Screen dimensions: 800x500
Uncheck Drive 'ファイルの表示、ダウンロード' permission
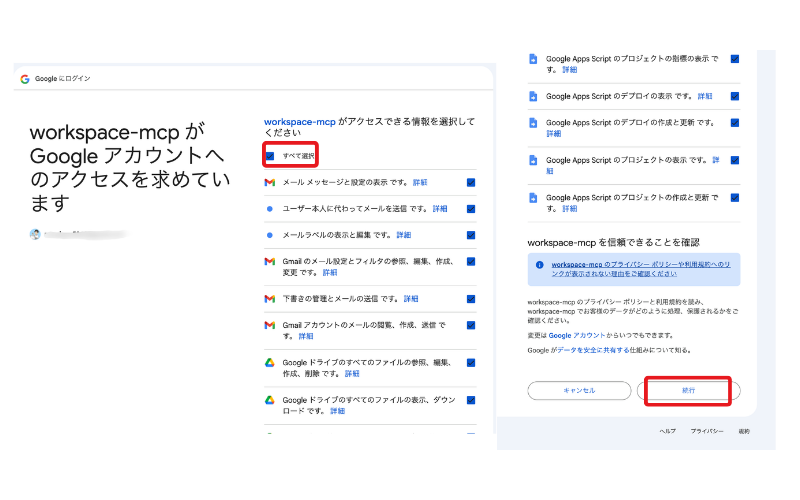[471, 400]
